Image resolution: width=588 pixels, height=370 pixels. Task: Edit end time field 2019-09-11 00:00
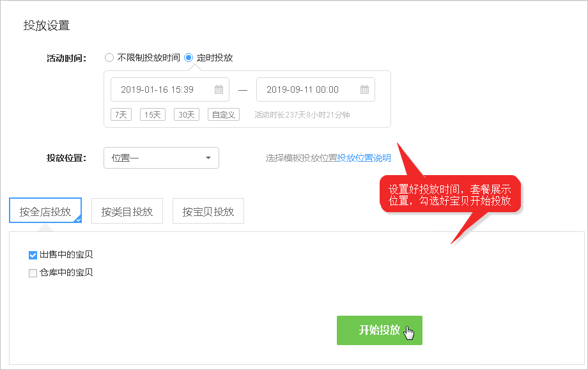[315, 89]
